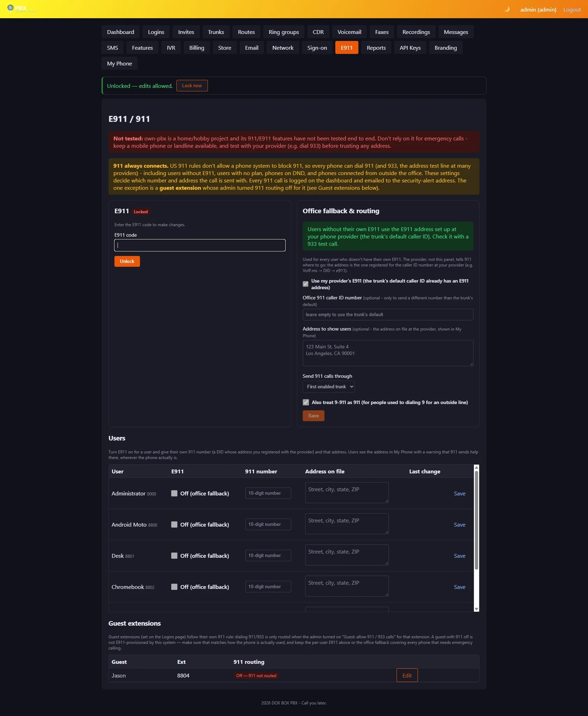The width and height of the screenshot is (588, 716).
Task: Switch to the IVR tab
Action: coord(171,48)
